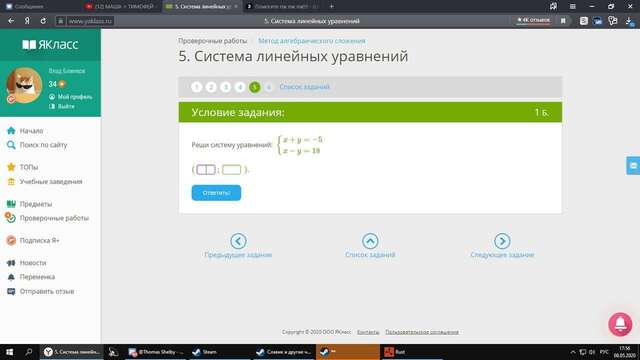Open the next task arrow icon
This screenshot has width=640, height=360.
tap(502, 241)
